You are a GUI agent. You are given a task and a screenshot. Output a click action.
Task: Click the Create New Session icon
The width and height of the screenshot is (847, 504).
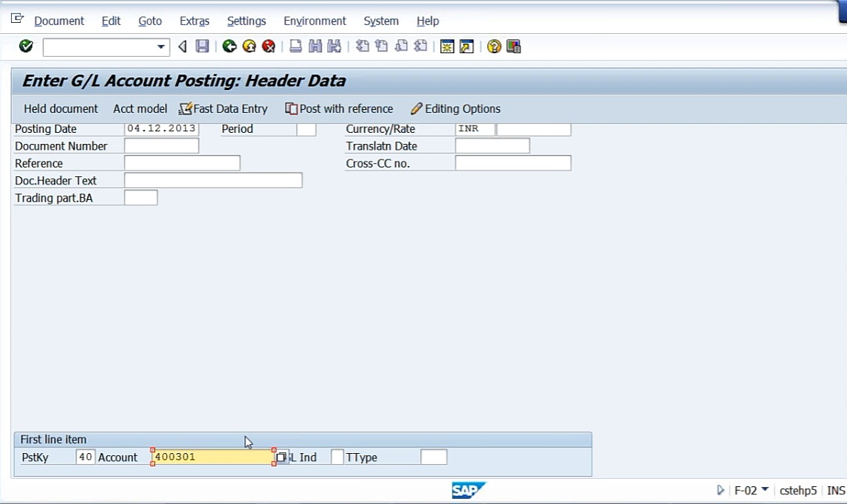click(447, 46)
